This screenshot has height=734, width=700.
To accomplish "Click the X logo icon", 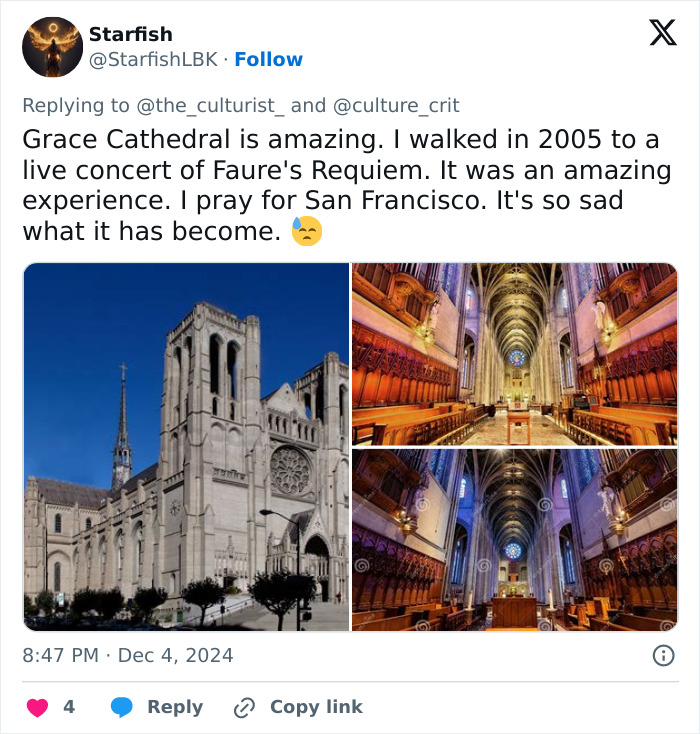I will 662,34.
